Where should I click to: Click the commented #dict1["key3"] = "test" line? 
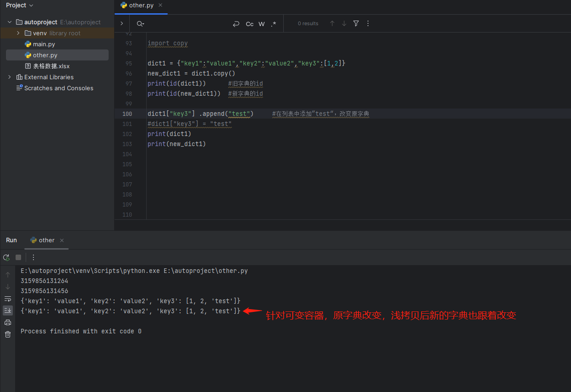click(190, 124)
